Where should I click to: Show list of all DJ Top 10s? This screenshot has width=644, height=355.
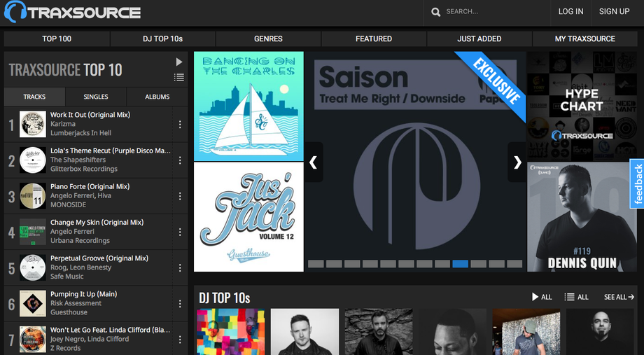(576, 297)
